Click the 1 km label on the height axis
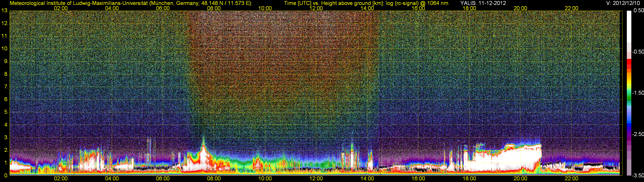Image resolution: width=644 pixels, height=182 pixels. [x=6, y=163]
